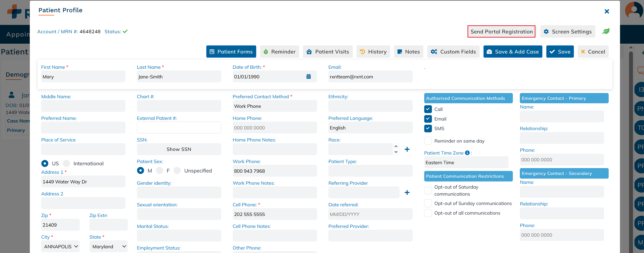
Task: Open Screen Settings gear button
Action: 567,32
